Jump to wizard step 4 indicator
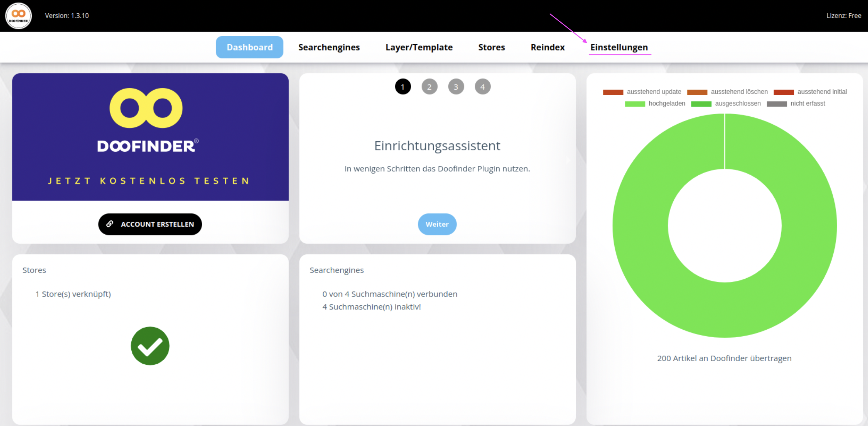The image size is (868, 426). (483, 87)
